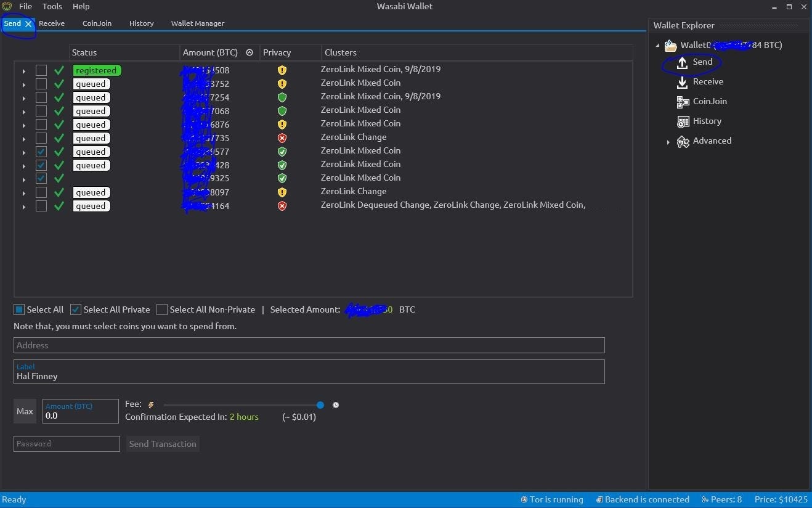The image size is (812, 508).
Task: Click the Backend is connected status icon
Action: point(599,499)
